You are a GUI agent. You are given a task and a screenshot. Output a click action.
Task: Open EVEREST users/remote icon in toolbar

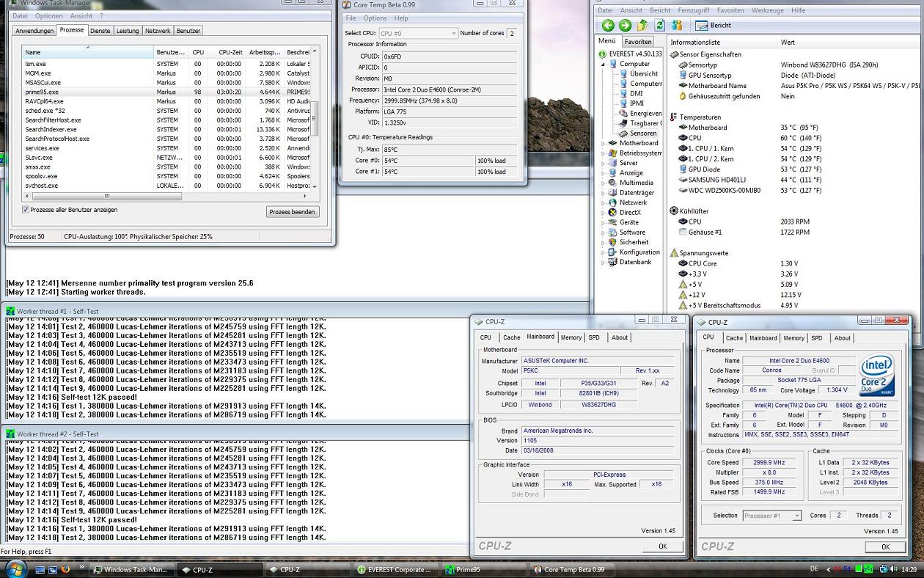pyautogui.click(x=676, y=26)
